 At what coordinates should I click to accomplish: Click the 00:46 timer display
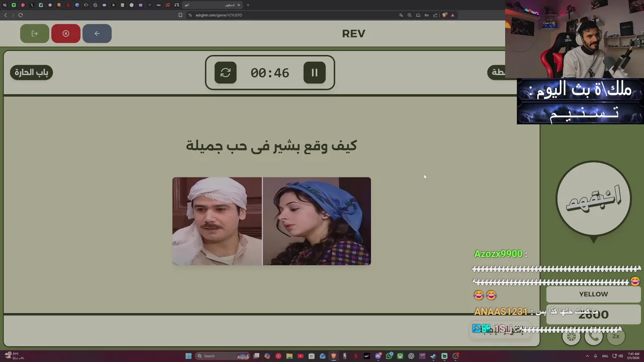pos(270,73)
